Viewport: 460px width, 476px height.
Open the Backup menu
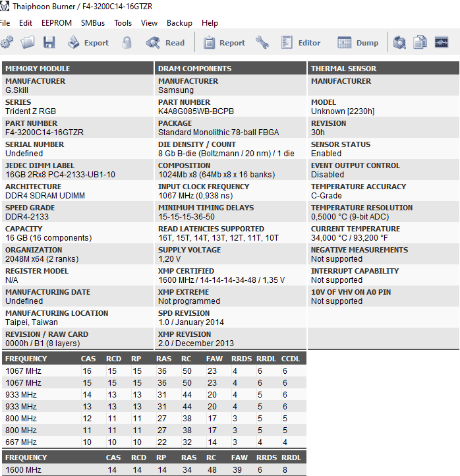point(179,23)
